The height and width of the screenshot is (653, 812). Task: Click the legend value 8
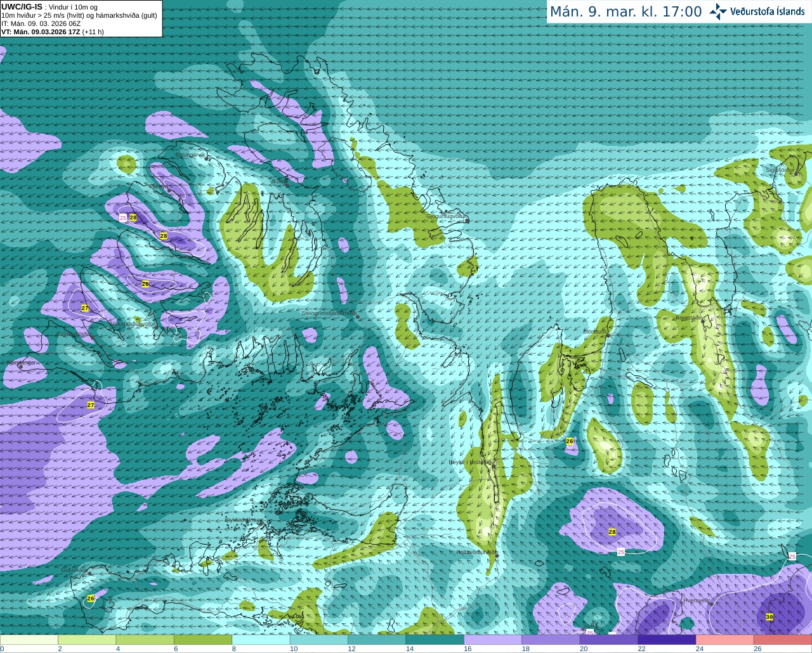[x=234, y=649]
